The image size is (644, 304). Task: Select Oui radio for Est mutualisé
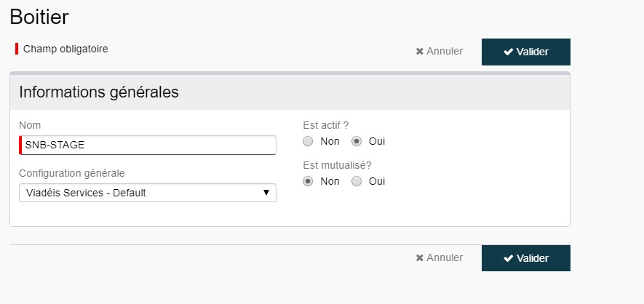(x=357, y=181)
